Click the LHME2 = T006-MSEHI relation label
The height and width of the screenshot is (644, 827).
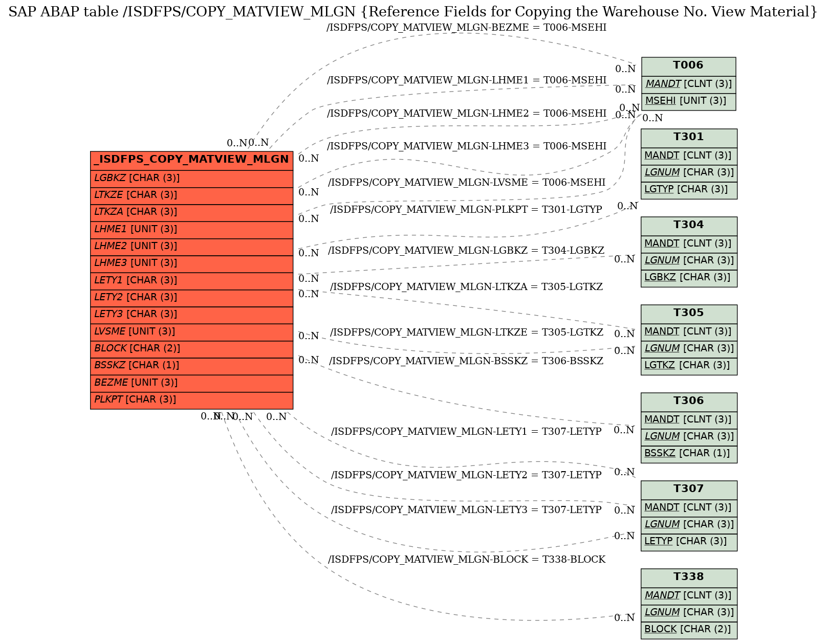466,114
